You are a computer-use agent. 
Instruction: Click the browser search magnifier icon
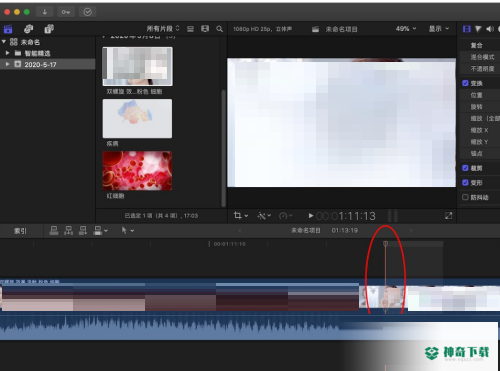point(219,29)
